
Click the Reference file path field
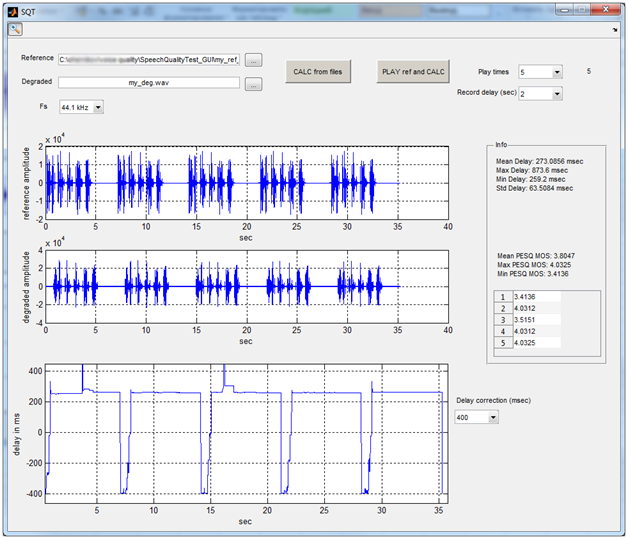point(149,60)
